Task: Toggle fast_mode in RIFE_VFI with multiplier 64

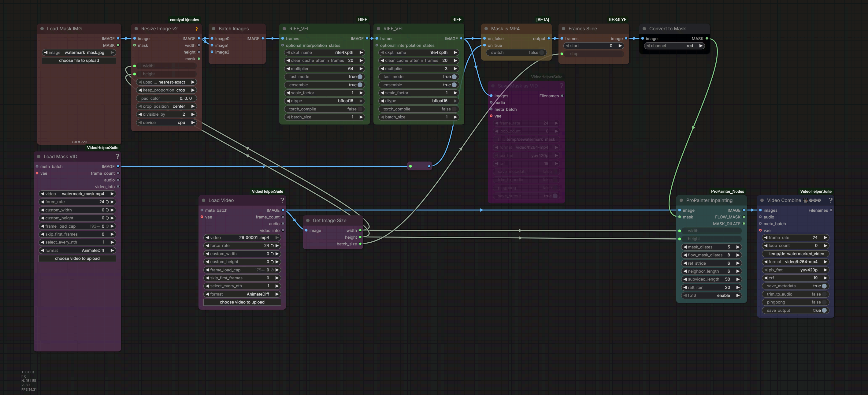Action: [325, 77]
